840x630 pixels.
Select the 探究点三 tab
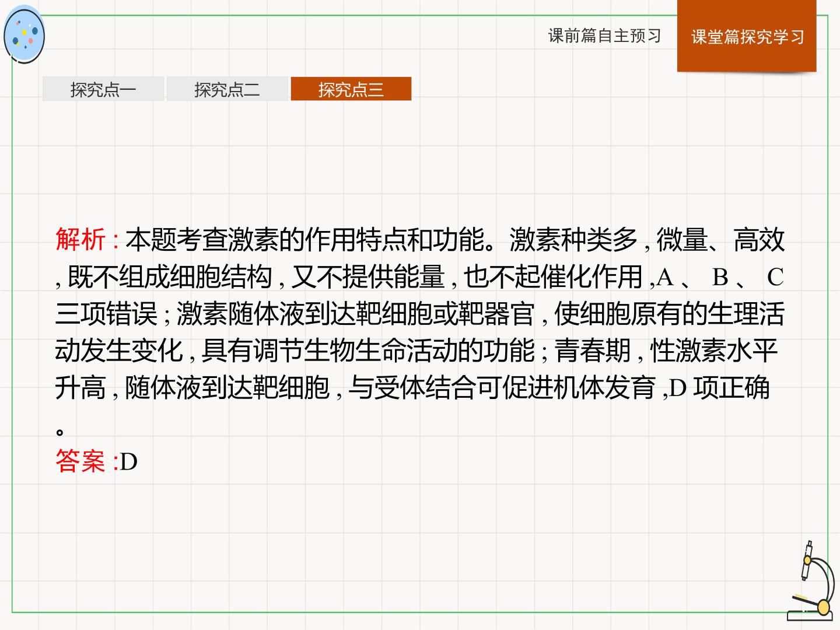(351, 89)
